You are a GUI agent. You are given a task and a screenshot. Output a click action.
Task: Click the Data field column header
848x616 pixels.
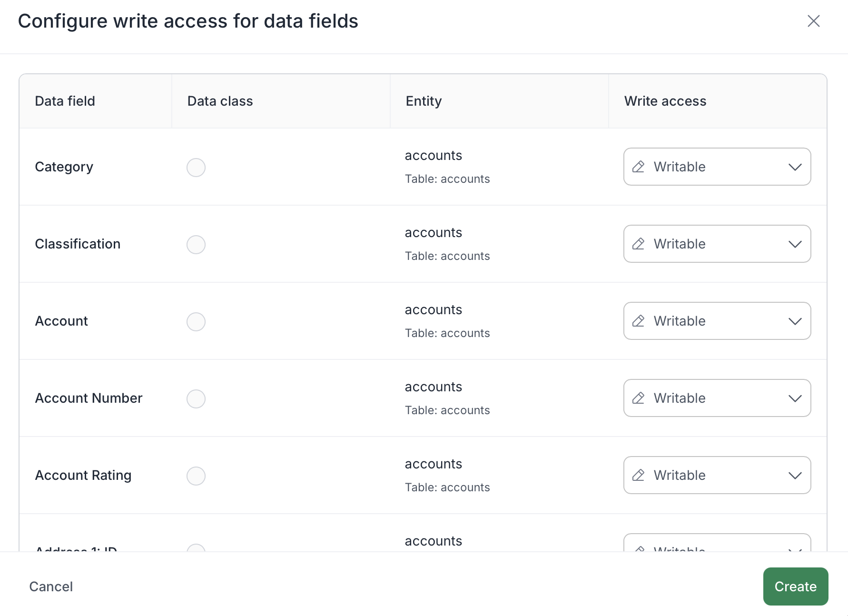(65, 101)
